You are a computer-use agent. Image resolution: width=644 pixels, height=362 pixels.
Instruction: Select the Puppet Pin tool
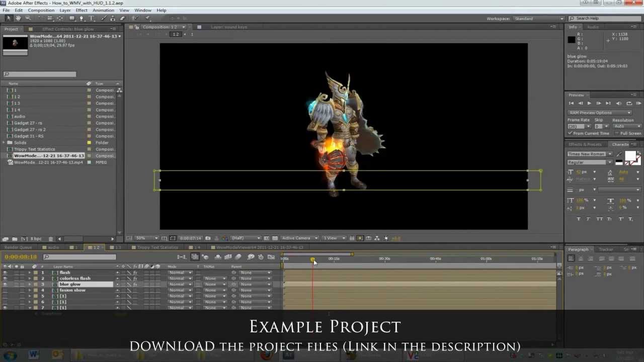click(x=148, y=19)
